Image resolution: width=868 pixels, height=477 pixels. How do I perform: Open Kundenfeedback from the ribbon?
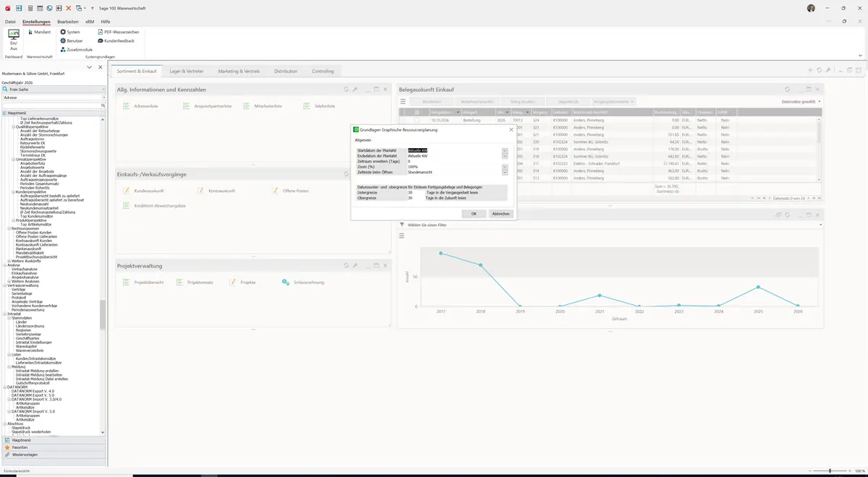(116, 40)
